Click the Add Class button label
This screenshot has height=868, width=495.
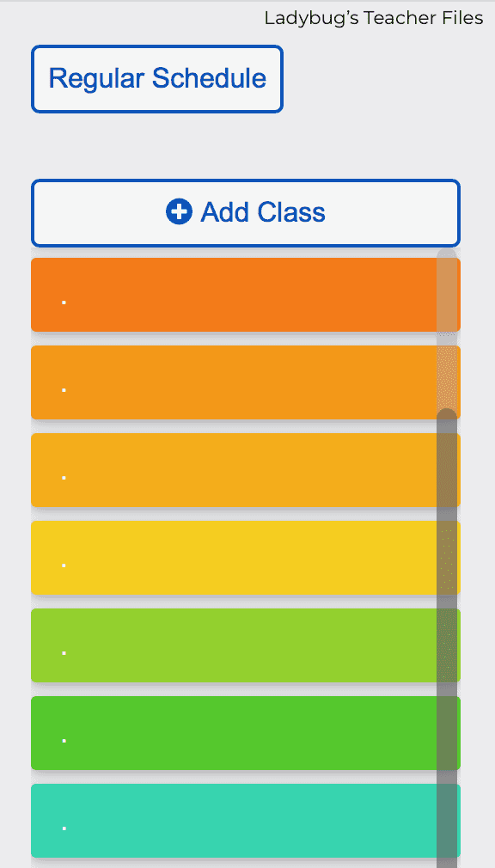[x=262, y=212]
